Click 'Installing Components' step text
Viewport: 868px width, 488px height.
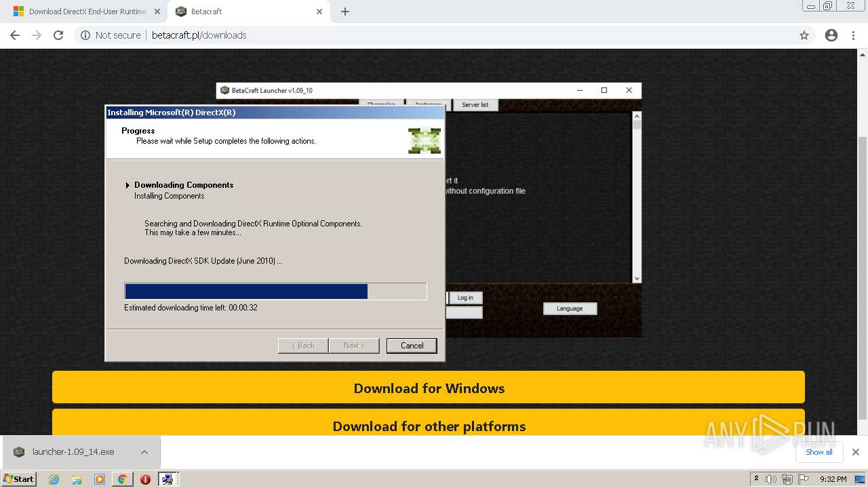pos(169,196)
